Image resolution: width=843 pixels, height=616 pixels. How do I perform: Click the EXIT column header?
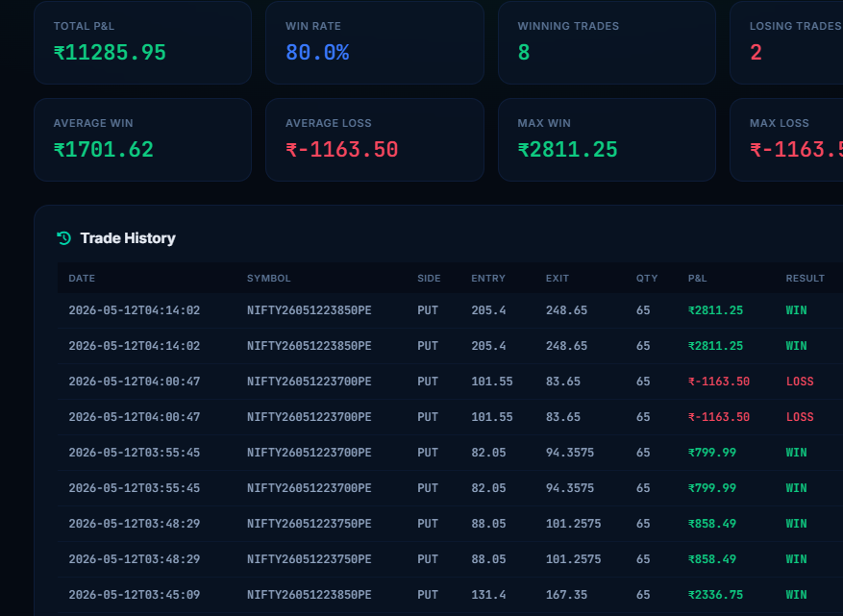[x=557, y=278]
